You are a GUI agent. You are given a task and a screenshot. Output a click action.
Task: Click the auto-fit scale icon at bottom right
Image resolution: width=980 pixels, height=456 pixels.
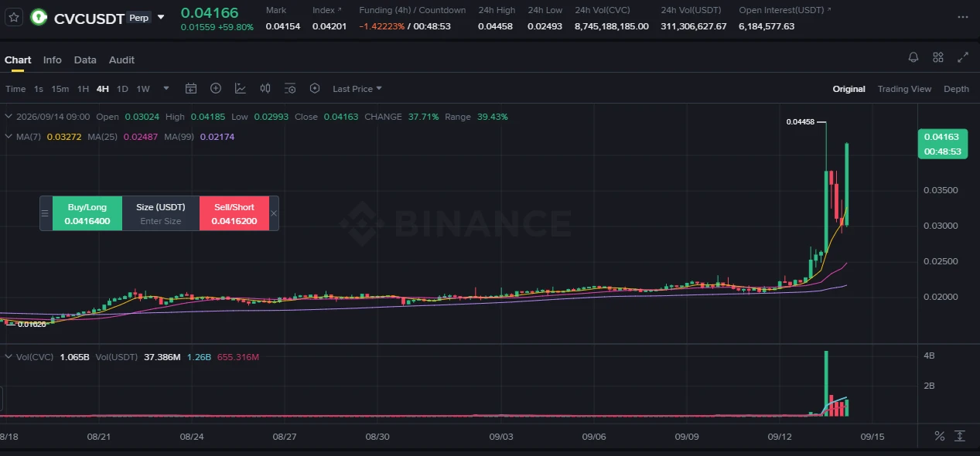click(960, 436)
